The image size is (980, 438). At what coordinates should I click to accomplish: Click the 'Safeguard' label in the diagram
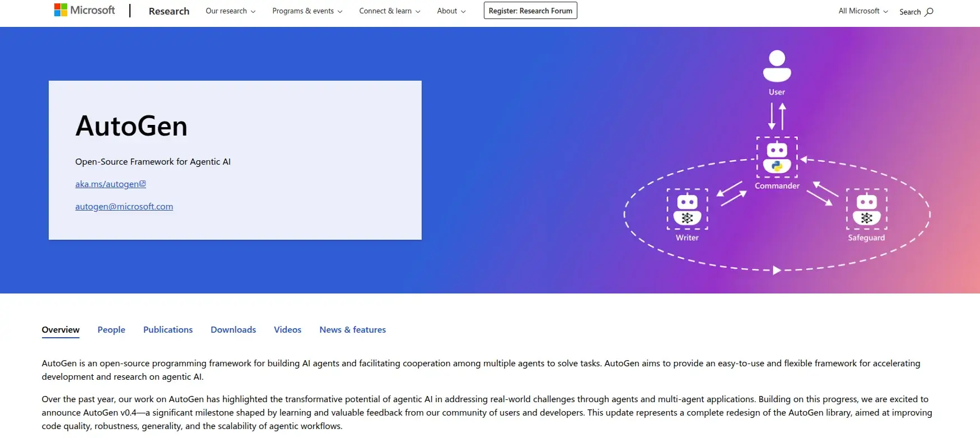point(866,237)
